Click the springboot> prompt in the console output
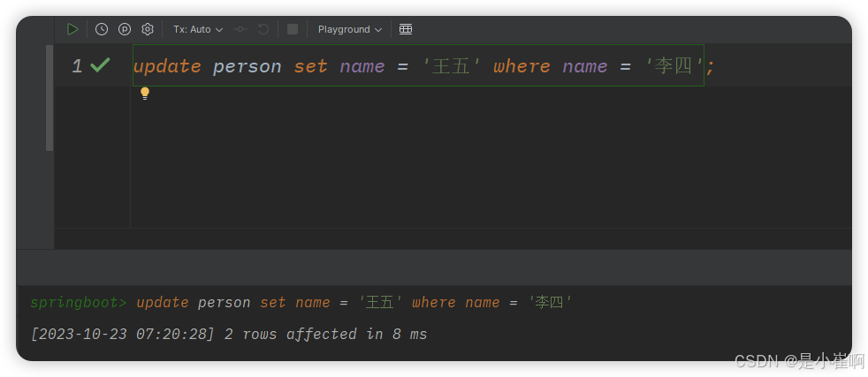The image size is (868, 377). 79,302
